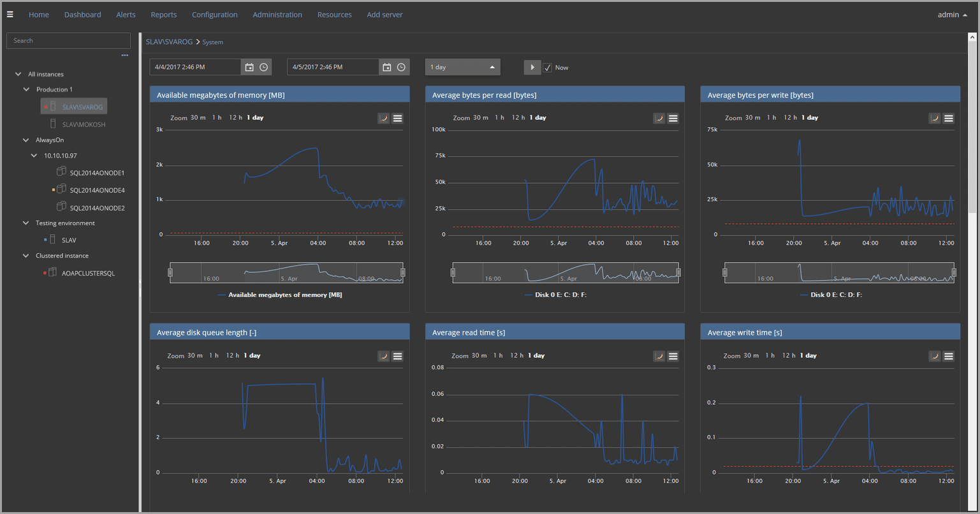The width and height of the screenshot is (980, 514).
Task: Set write time chart zoom to 1 h
Action: pyautogui.click(x=771, y=355)
